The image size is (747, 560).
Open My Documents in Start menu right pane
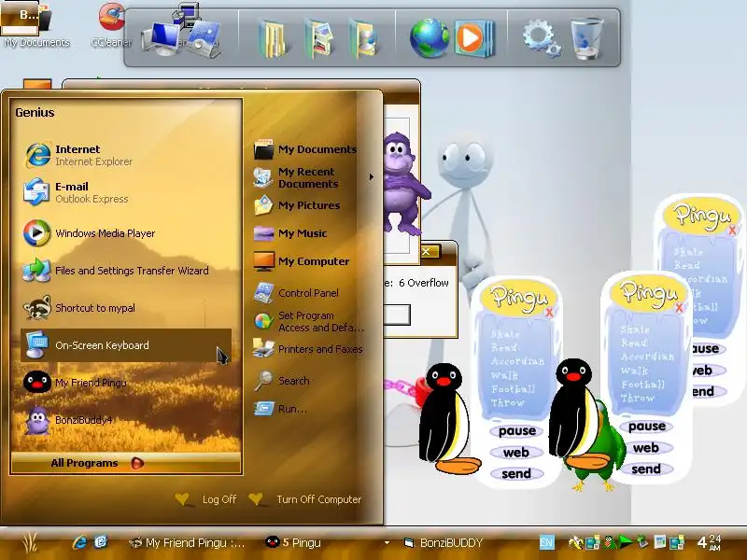tap(306, 149)
